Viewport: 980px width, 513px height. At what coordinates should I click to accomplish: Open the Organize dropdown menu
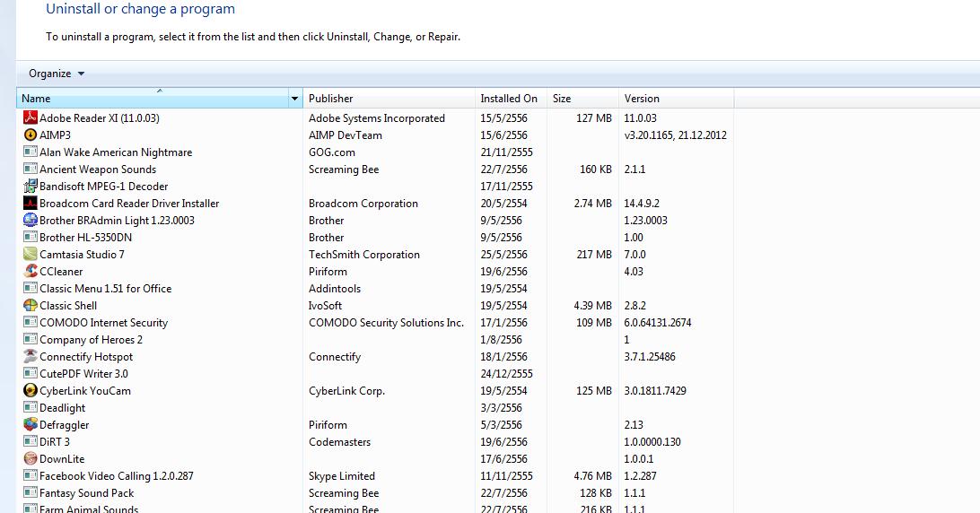click(57, 74)
